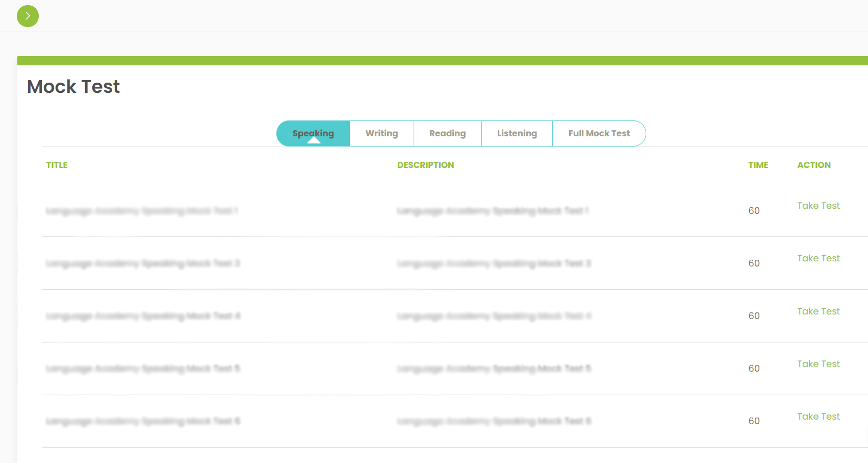Select the Speaking tab
Screen dimensions: 868x463
313,133
